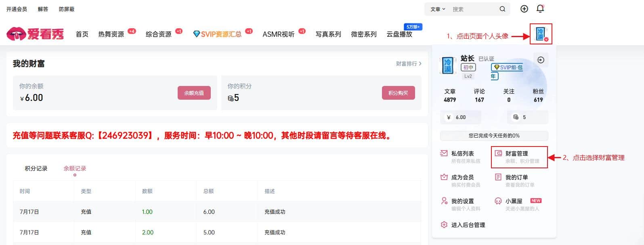The height and width of the screenshot is (245, 644).
Task: Click the 评论 167 stat
Action: 479,96
